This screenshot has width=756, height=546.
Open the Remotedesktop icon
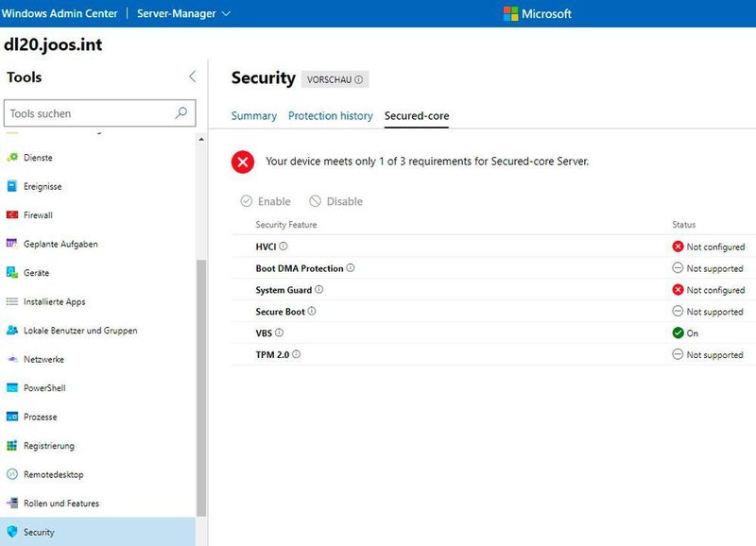tap(12, 474)
